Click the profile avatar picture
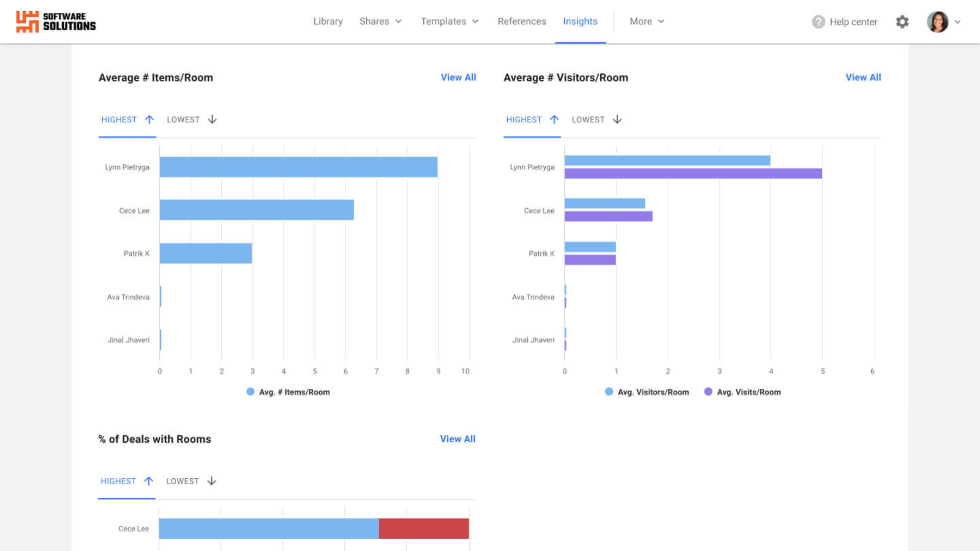The image size is (980, 551). point(937,21)
